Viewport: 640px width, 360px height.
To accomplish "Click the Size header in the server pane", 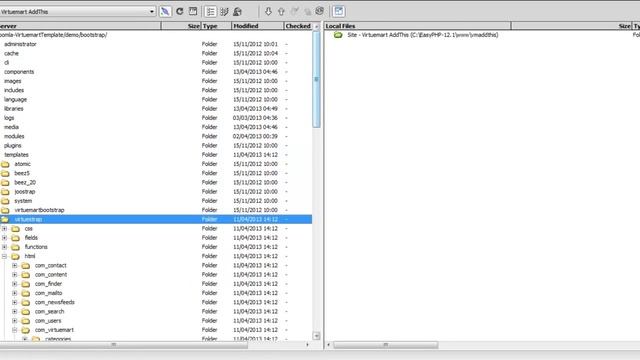I will 181,26.
